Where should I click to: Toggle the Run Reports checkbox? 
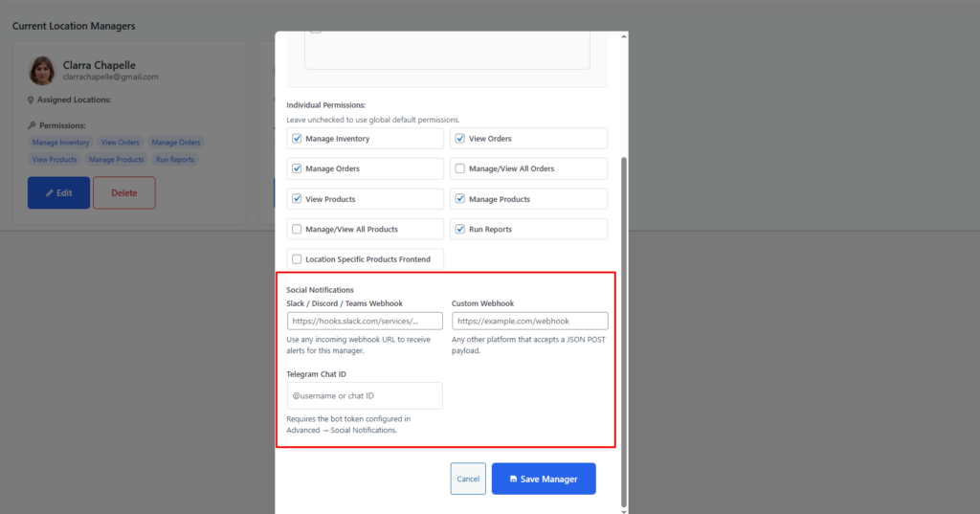460,230
